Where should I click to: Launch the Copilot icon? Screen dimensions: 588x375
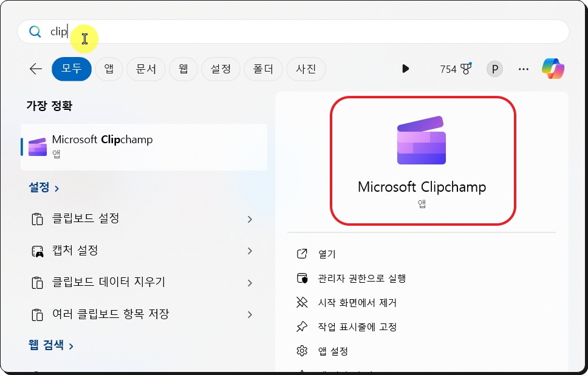[553, 69]
